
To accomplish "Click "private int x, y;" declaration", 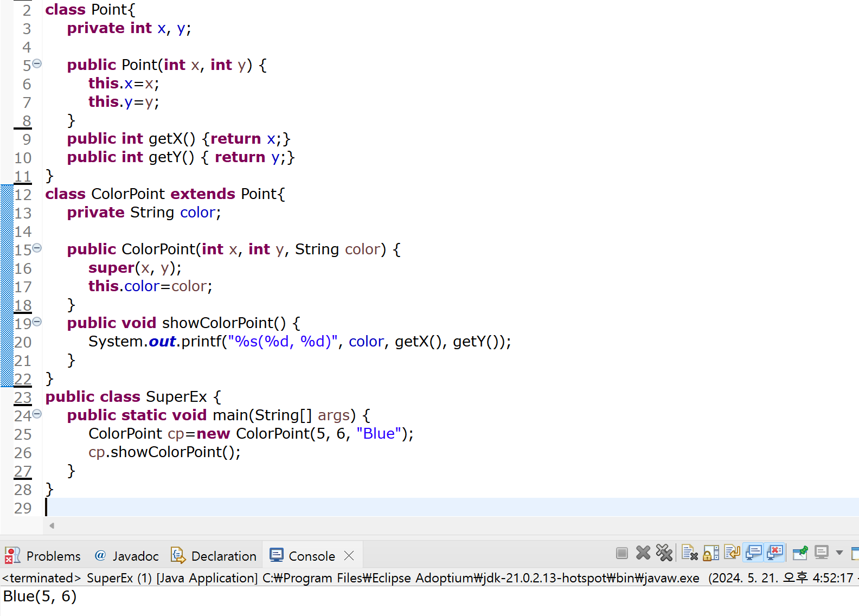I will 129,28.
